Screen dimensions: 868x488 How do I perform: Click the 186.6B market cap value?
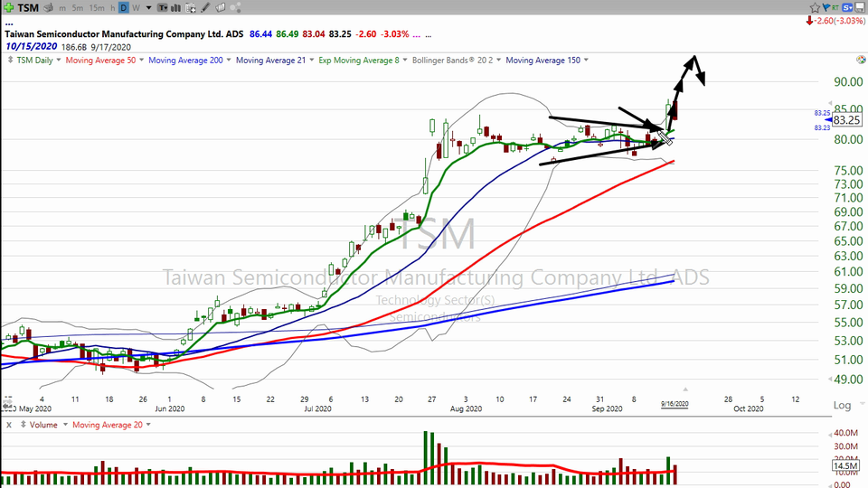pyautogui.click(x=74, y=48)
